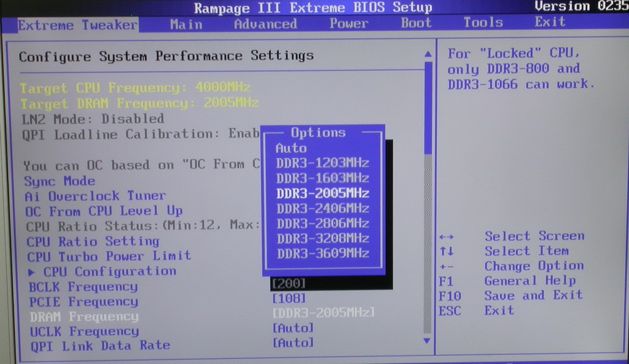
Task: Select CPU Ratio Setting row
Action: (93, 242)
